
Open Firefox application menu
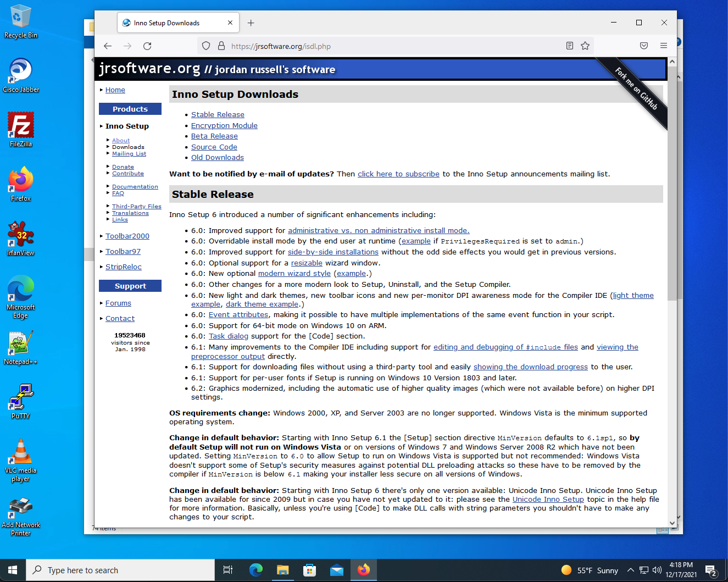click(664, 46)
